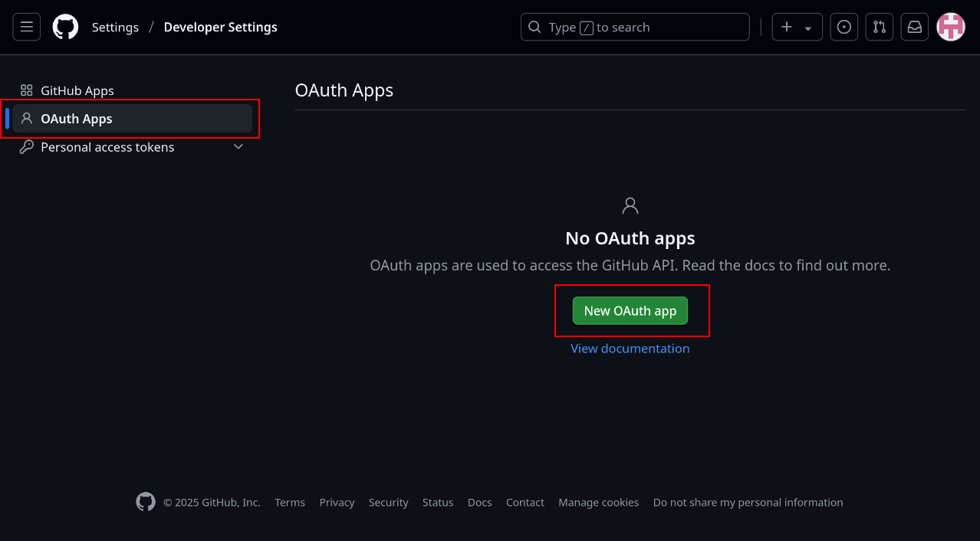Open the Settings breadcrumb link
This screenshot has width=980, height=541.
[115, 27]
